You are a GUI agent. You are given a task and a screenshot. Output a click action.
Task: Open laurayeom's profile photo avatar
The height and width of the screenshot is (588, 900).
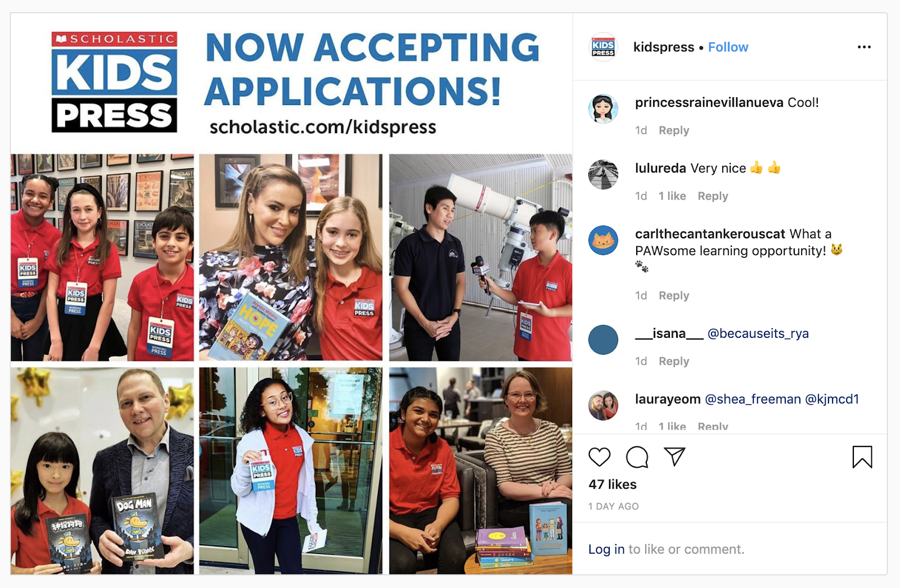tap(603, 405)
